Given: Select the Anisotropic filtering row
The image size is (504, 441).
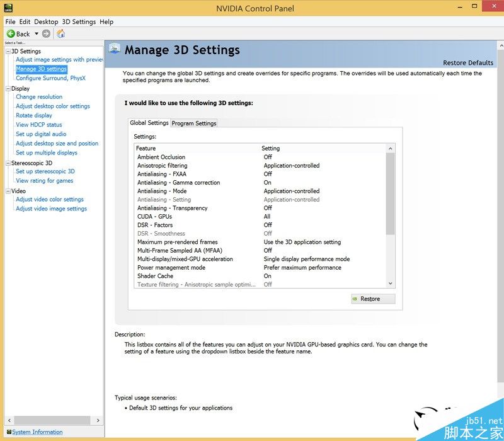Looking at the screenshot, I should tap(260, 166).
